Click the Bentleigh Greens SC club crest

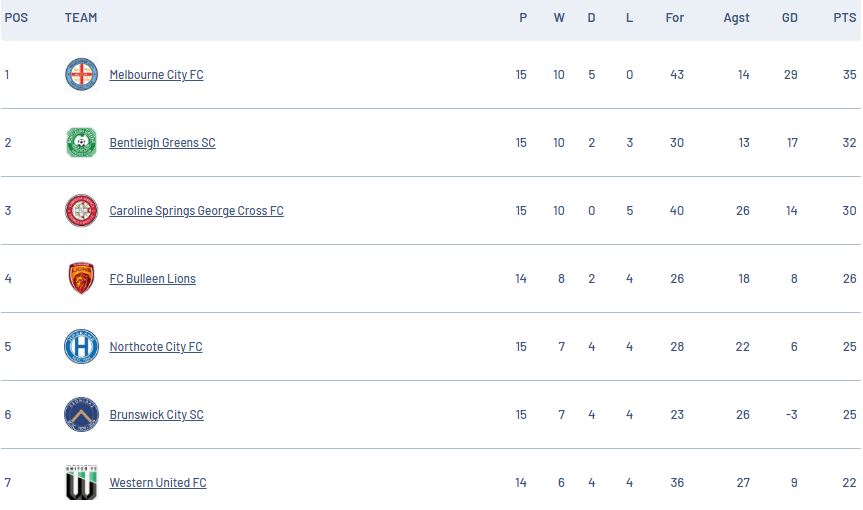tap(81, 143)
